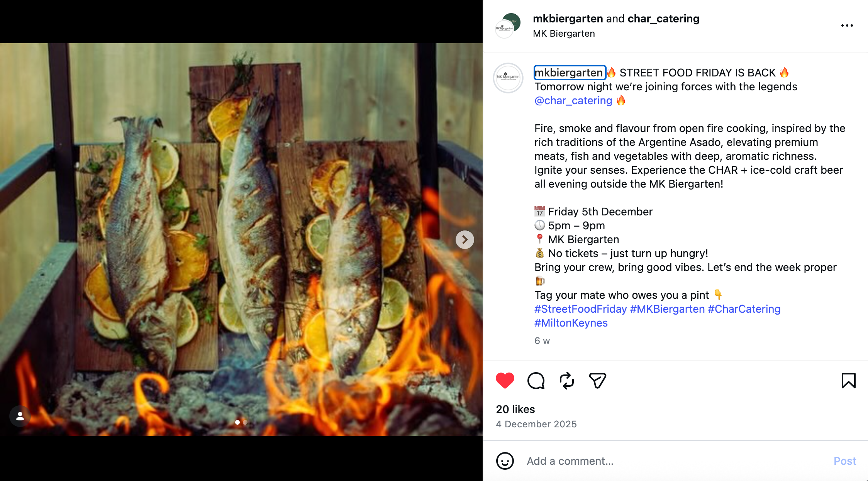868x481 pixels.
Task: Click the header profile picture pair
Action: click(508, 25)
